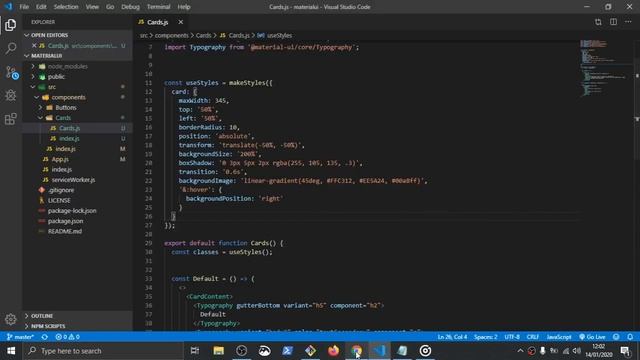Screen dimensions: 640x360
Task: Open the Selection menu
Action: pos(66,7)
